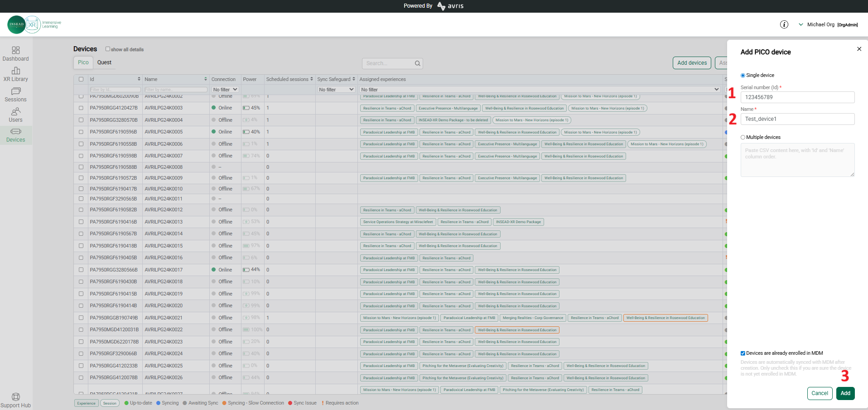Click battery icon showing 40% for AVRILPG24K0005
The image size is (868, 410).
point(246,132)
